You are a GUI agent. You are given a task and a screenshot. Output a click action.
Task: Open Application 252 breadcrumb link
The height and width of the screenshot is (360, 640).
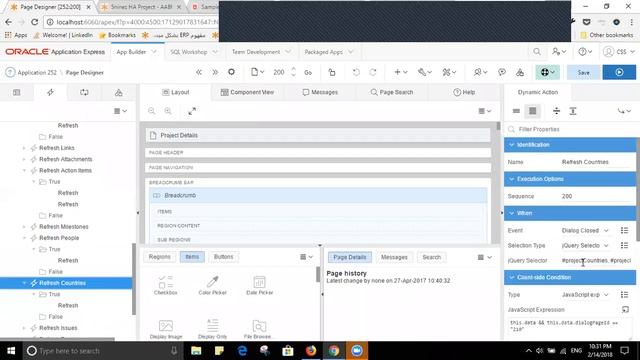(x=37, y=72)
